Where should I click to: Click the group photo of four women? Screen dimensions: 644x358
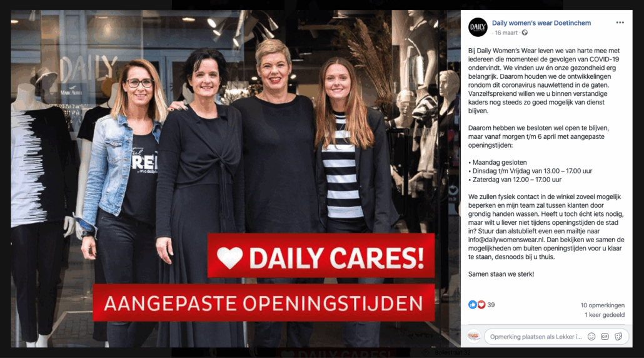pos(235,179)
